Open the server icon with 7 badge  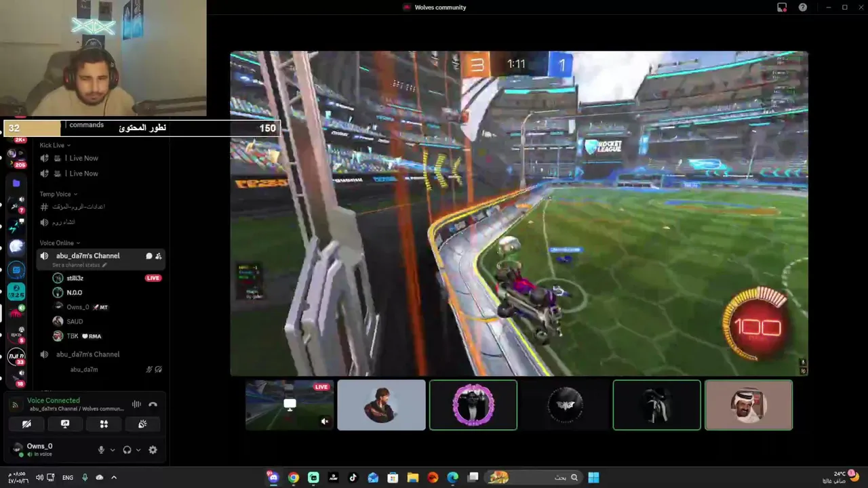click(16, 205)
